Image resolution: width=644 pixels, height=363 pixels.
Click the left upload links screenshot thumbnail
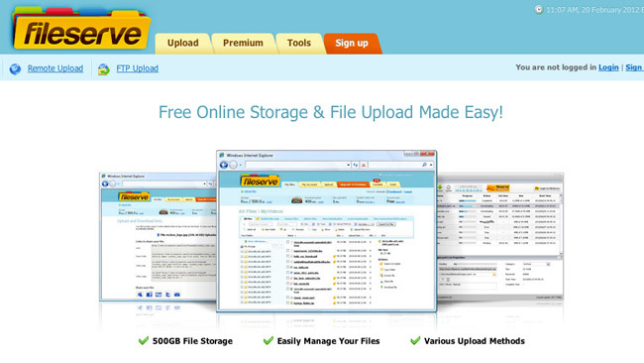pos(159,237)
